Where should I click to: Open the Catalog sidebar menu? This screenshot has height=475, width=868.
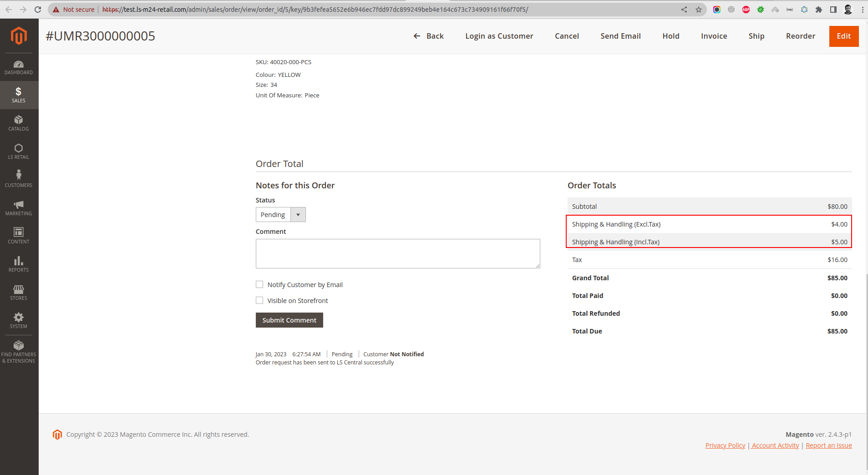point(19,123)
